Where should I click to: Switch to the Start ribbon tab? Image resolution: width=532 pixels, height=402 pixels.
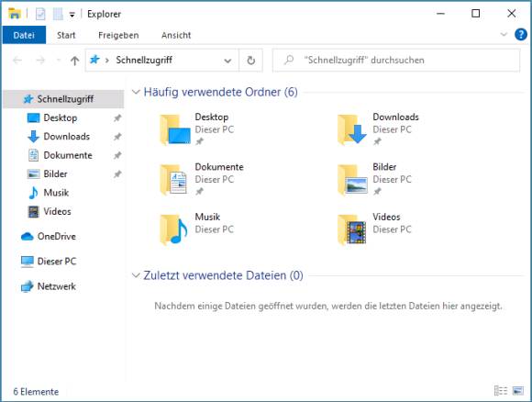tap(66, 35)
